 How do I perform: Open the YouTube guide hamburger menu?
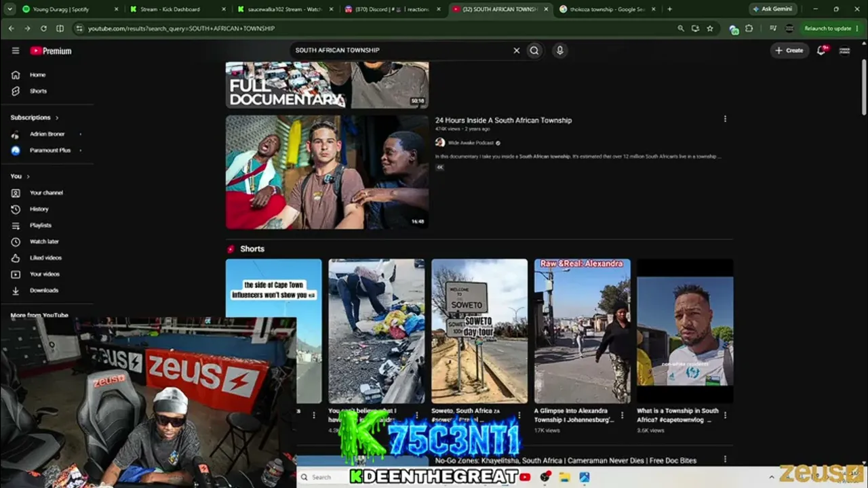pos(16,51)
